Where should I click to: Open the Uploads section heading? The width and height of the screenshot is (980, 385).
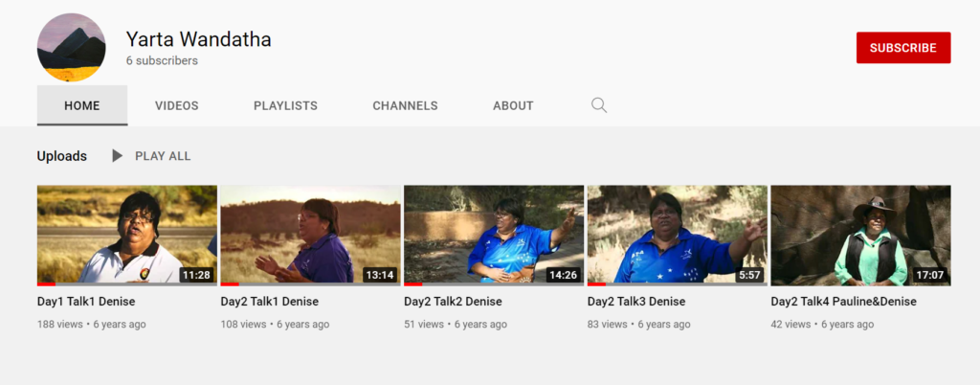(62, 156)
